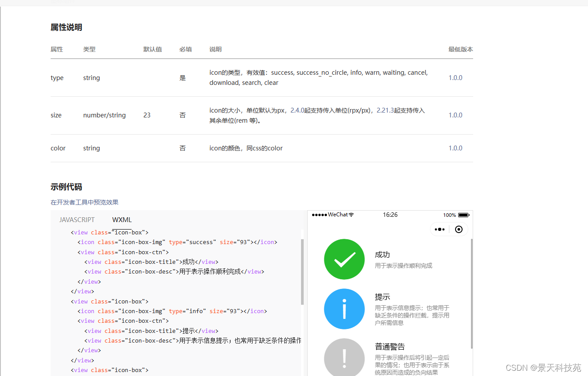
Task: Click the 说明 column header
Action: tap(216, 49)
